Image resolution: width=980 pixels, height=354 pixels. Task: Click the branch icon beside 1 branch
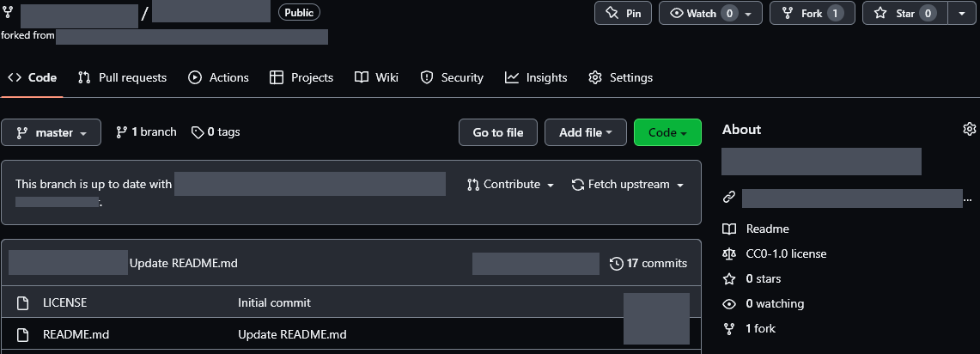(122, 132)
